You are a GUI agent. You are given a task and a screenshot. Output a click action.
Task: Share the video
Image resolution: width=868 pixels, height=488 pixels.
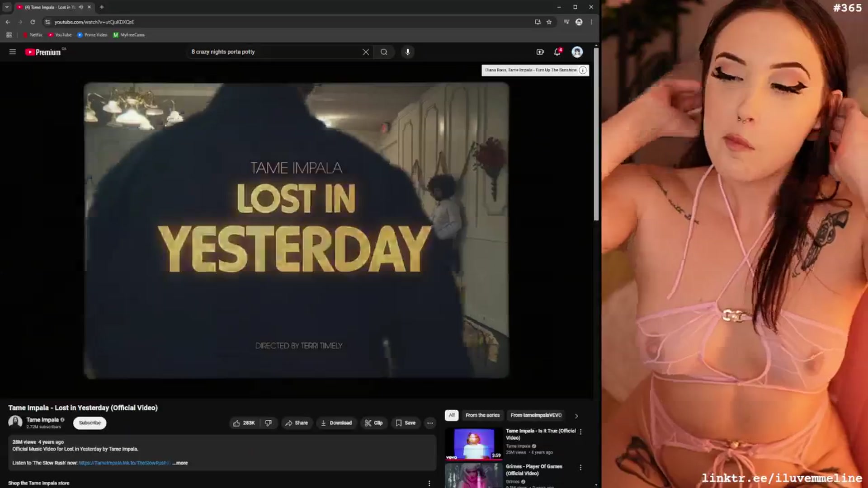(297, 423)
